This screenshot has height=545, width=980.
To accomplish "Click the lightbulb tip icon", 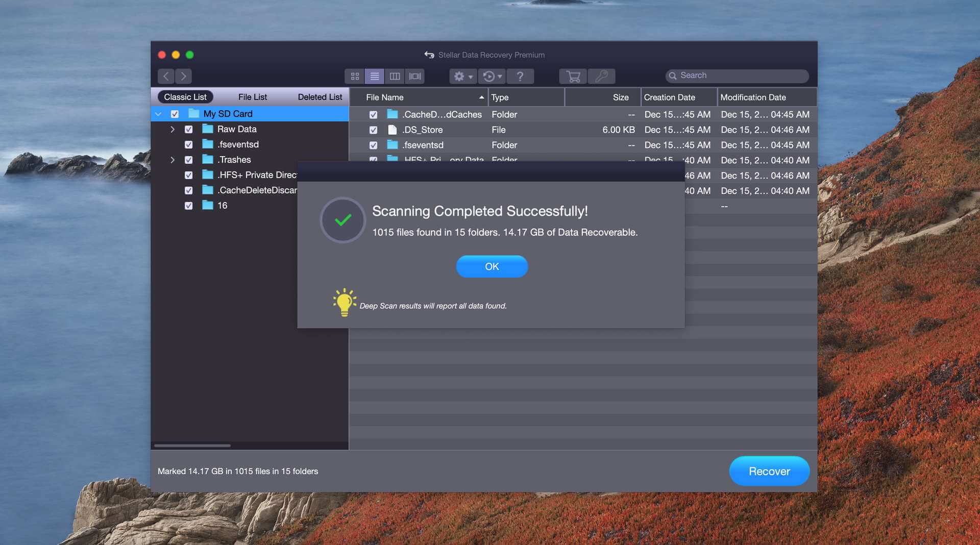I will [x=345, y=302].
